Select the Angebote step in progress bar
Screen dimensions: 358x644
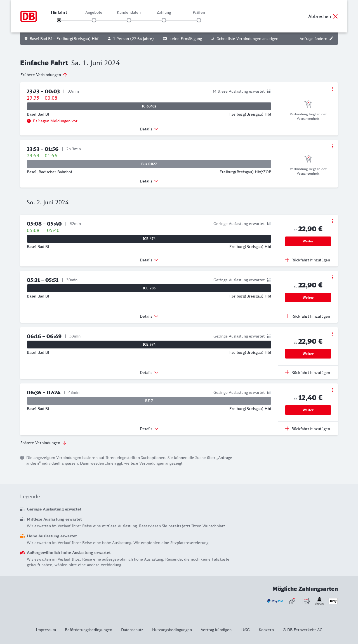tap(94, 20)
